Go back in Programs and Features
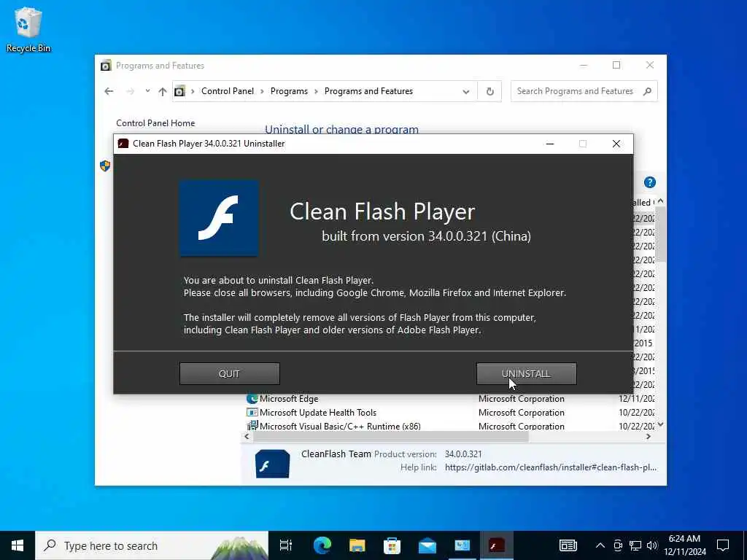Screen dimensions: 747x560 pyautogui.click(x=109, y=91)
